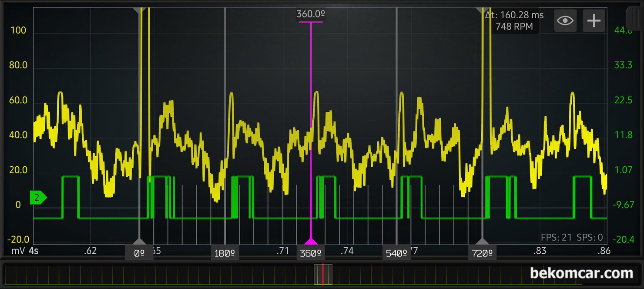Click the top gray cursor triangle near Δt
Viewport: 644px width, 289px height.
point(481,10)
